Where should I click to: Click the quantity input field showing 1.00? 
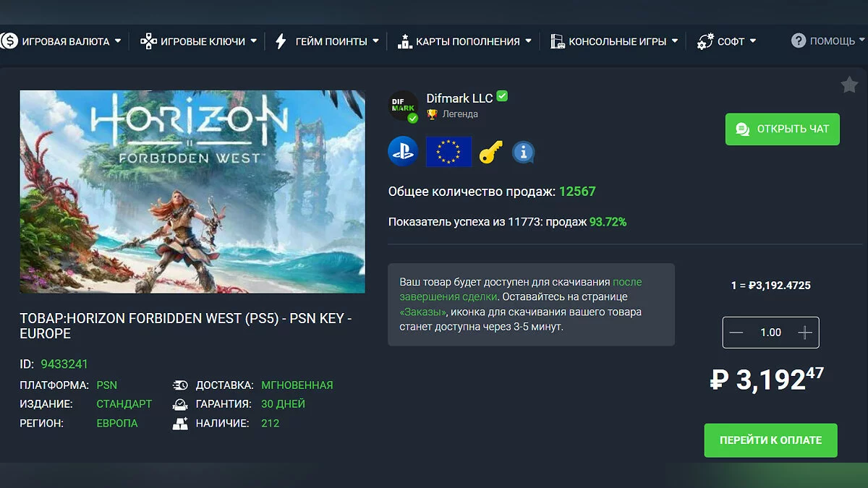point(770,333)
